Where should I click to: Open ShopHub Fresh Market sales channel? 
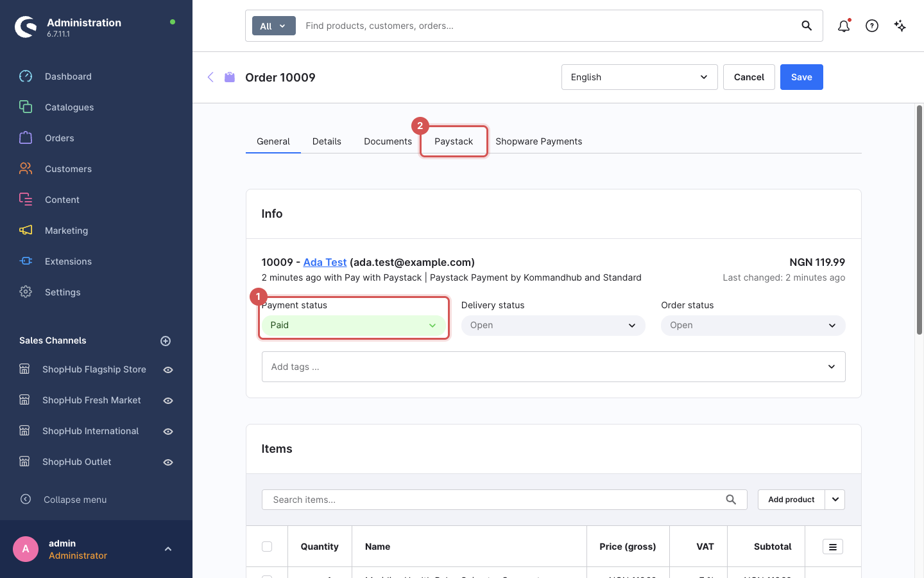[92, 400]
